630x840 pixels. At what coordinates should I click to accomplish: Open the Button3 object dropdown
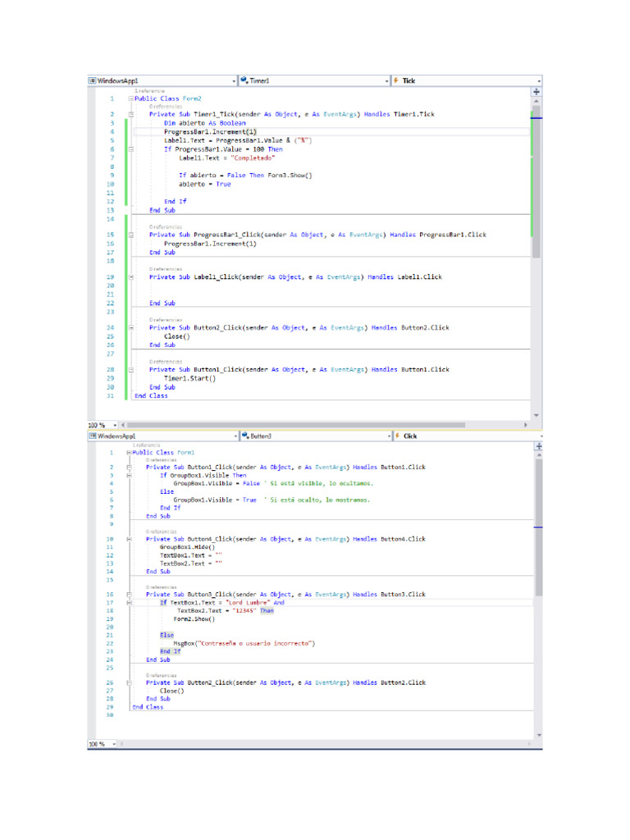point(386,436)
